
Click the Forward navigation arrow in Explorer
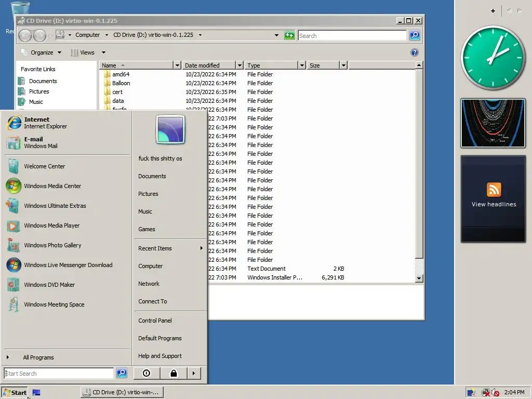[39, 35]
